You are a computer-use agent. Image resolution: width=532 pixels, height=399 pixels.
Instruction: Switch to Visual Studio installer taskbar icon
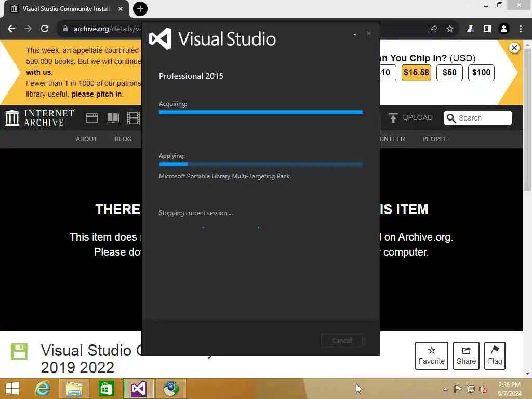tap(138, 389)
